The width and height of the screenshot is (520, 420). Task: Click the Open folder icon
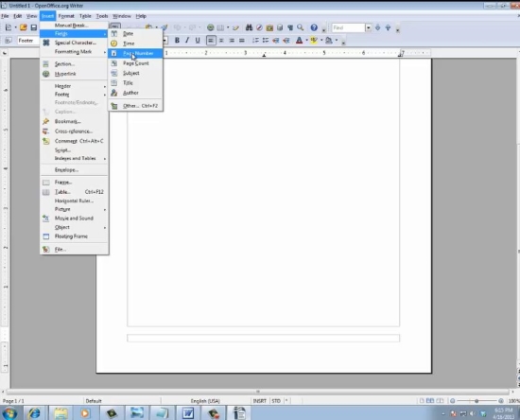point(23,27)
